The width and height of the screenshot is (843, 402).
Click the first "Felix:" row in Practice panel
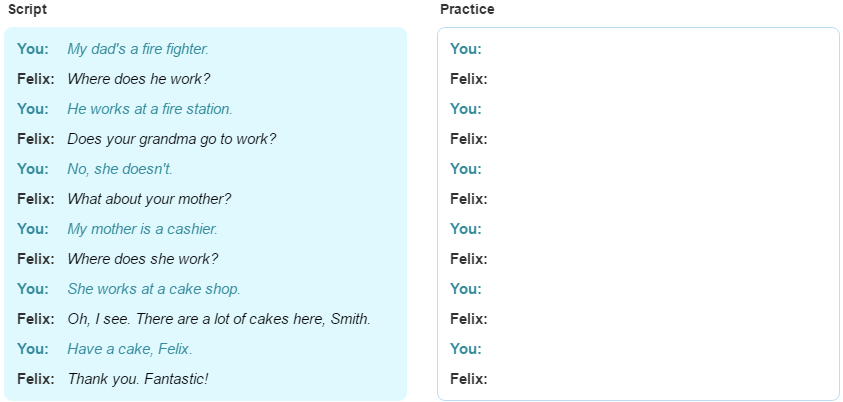[x=638, y=79]
